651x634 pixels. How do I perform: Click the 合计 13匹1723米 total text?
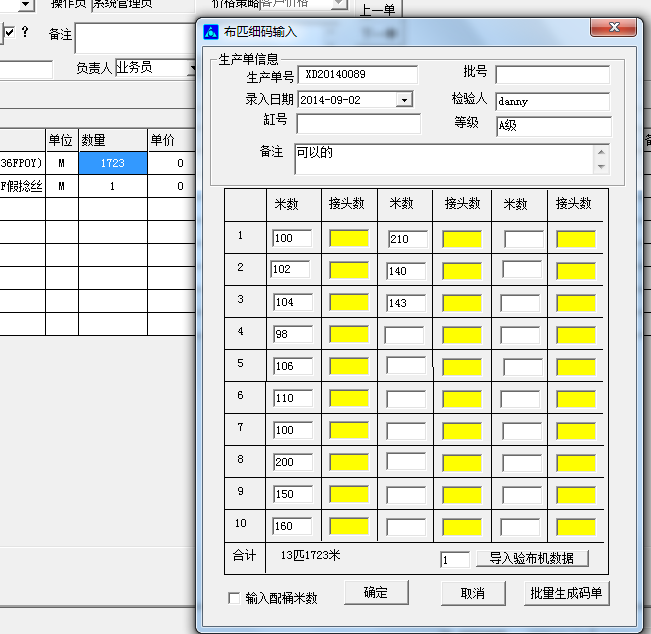(311, 555)
